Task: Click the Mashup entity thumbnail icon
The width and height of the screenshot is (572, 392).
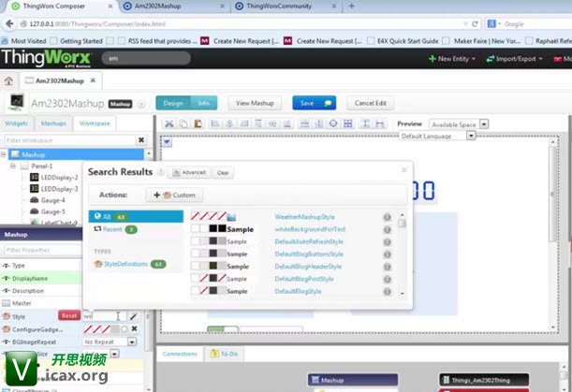Action: [x=16, y=103]
